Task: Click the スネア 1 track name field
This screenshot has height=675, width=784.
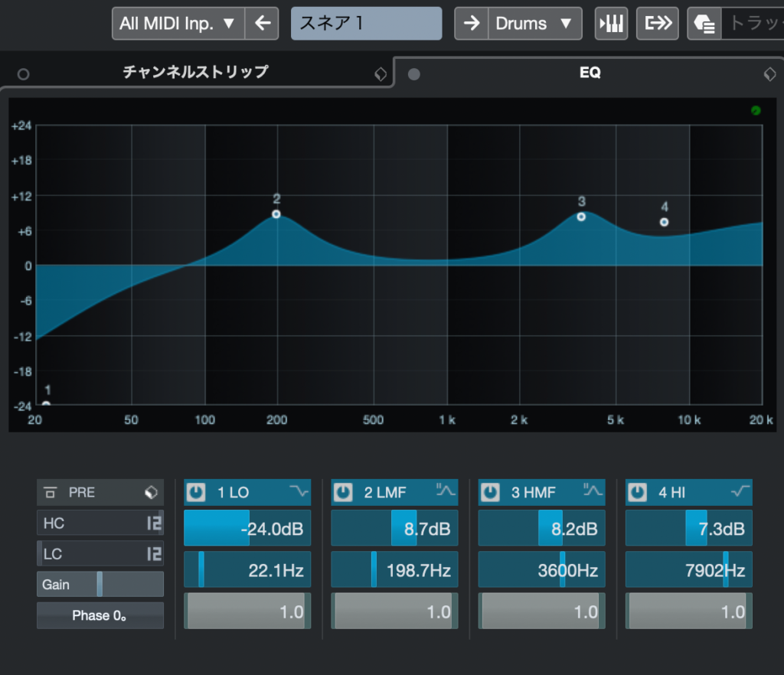Action: point(366,24)
